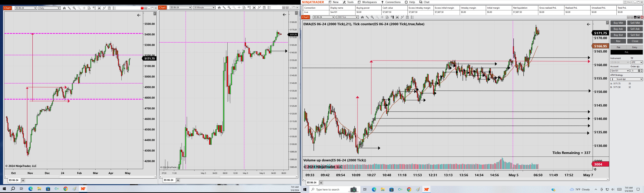Open the TIF GTC dropdown
Screen dimensions: 644x193
[637, 62]
